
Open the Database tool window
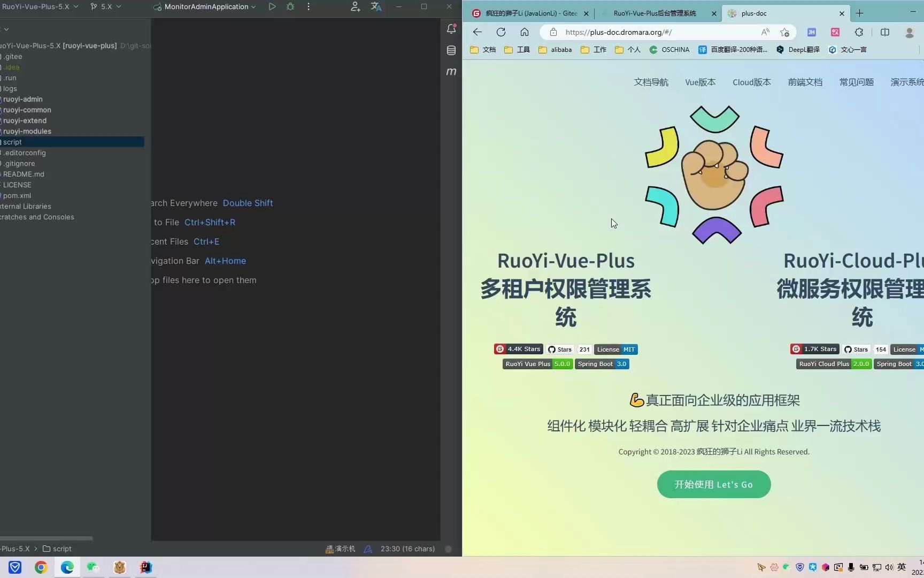451,50
